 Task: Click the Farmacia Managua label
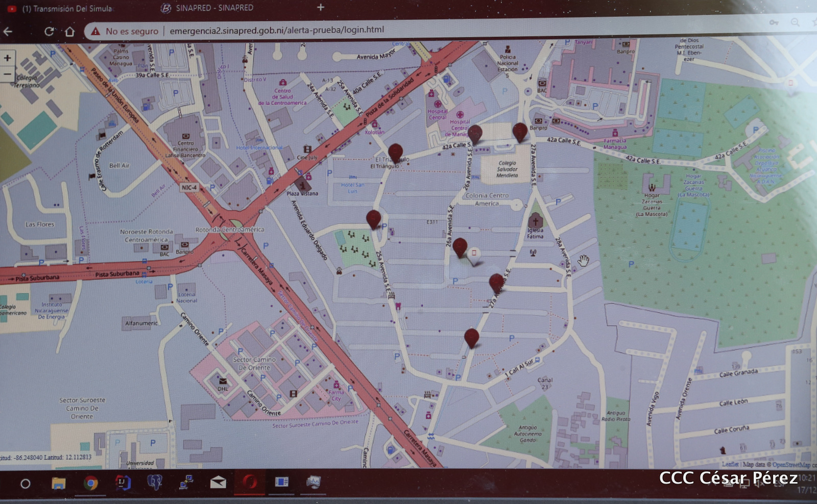(x=615, y=144)
